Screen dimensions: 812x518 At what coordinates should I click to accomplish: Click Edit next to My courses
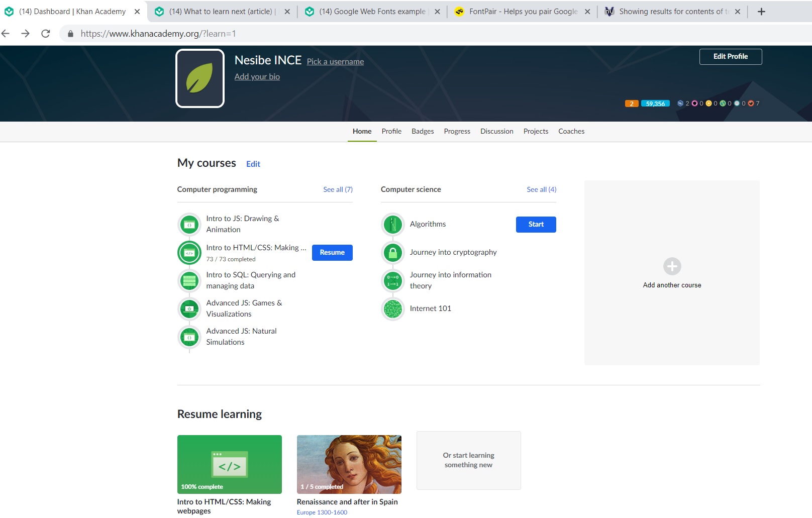coord(253,164)
